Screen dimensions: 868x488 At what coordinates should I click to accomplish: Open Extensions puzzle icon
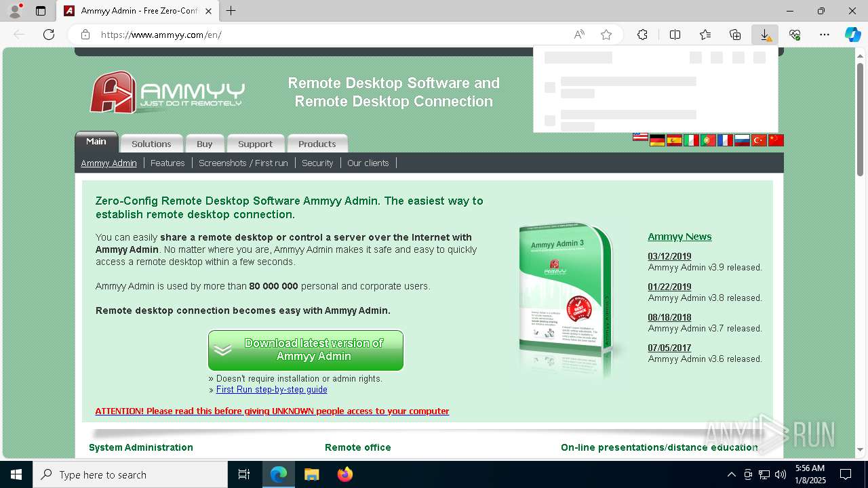coord(642,35)
